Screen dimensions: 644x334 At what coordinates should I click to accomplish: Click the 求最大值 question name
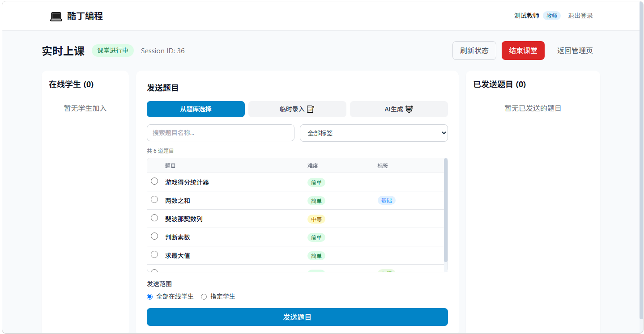tap(178, 256)
